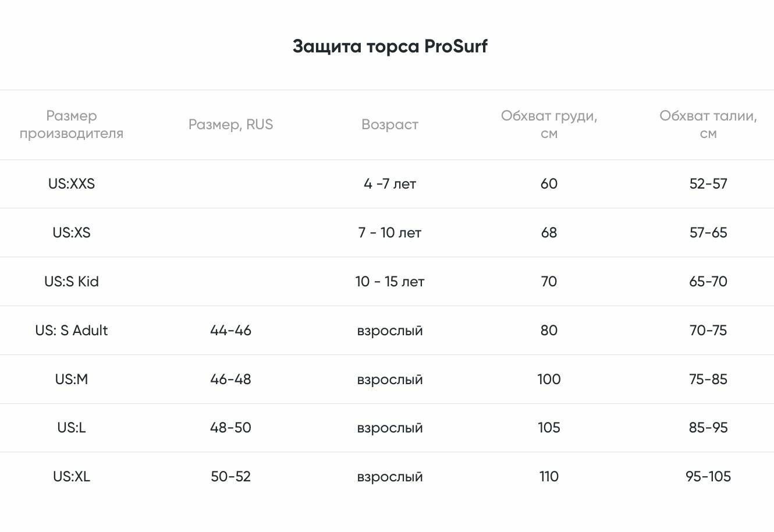Click the "Защита торса ProSurf" title
Viewport: 774px width, 532px height.
(389, 46)
